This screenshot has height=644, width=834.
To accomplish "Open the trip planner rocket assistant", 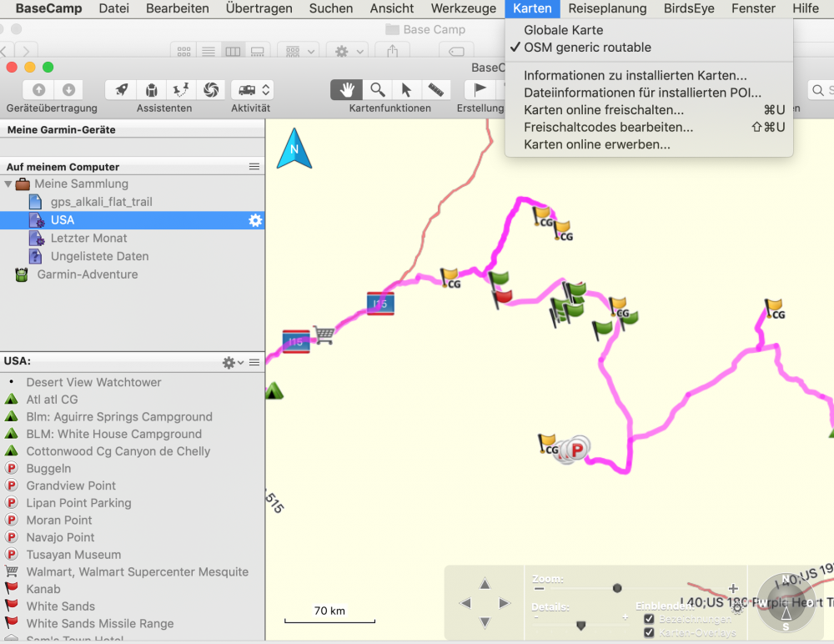I will click(121, 89).
